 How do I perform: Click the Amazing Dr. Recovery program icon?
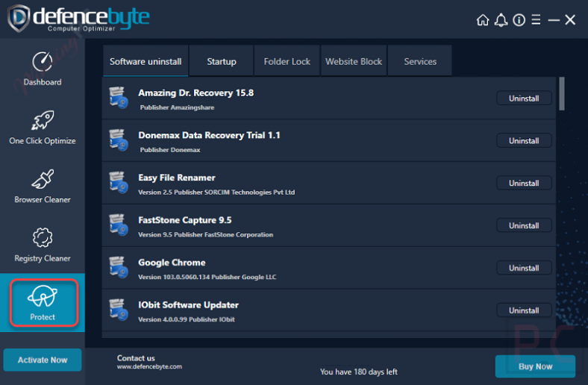tap(119, 98)
